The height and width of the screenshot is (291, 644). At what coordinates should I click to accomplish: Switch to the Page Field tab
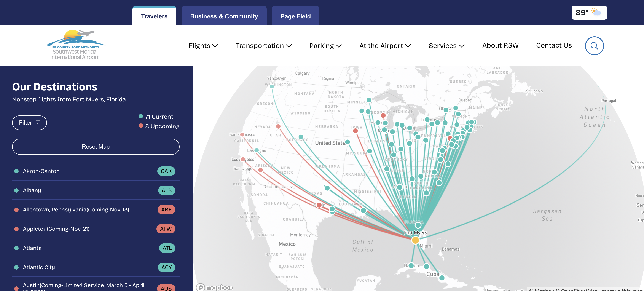[x=295, y=16]
